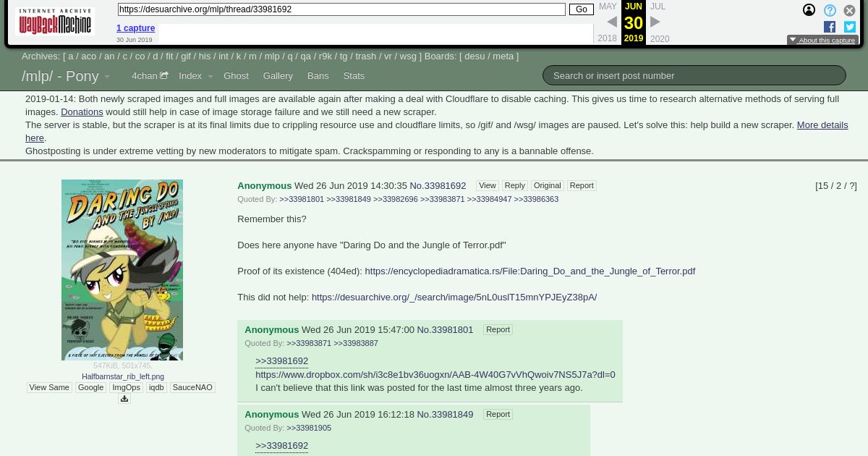868x456 pixels.
Task: Search image with iqdb button
Action: 156,387
